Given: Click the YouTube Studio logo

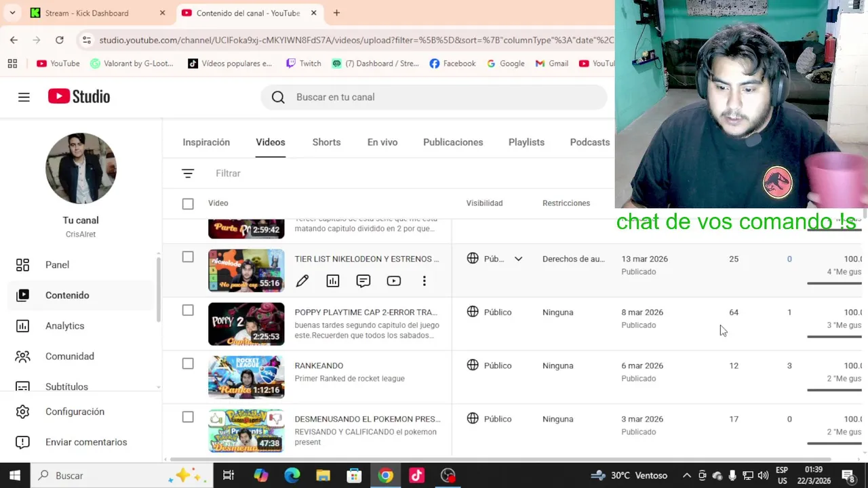Looking at the screenshot, I should [79, 97].
